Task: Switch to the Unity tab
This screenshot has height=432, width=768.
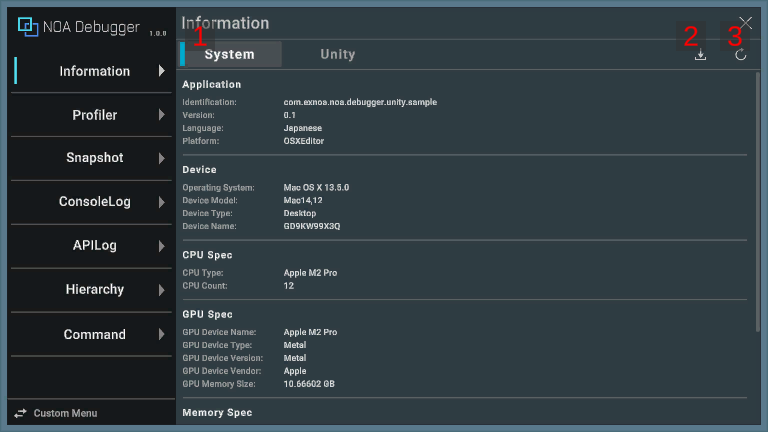Action: tap(337, 54)
